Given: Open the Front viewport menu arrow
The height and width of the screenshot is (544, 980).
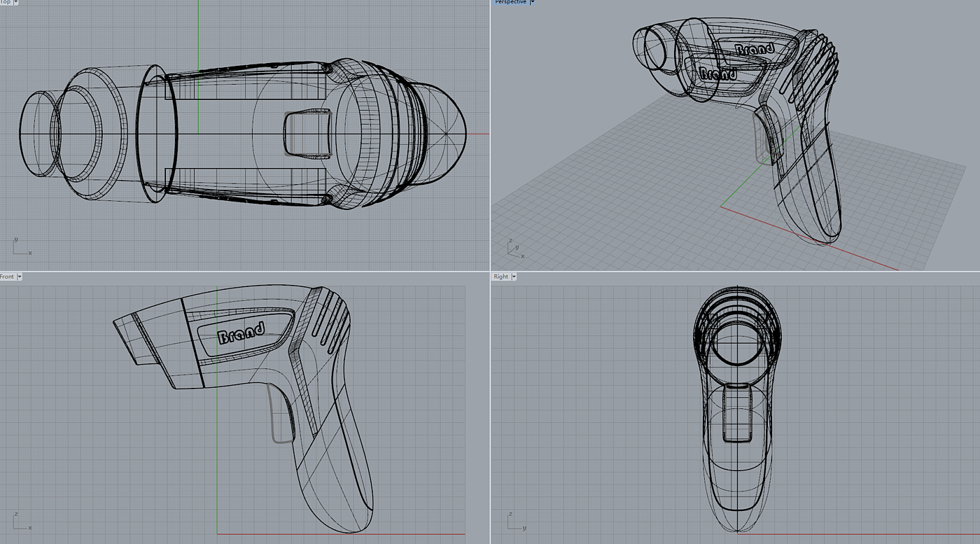Looking at the screenshot, I should (20, 277).
